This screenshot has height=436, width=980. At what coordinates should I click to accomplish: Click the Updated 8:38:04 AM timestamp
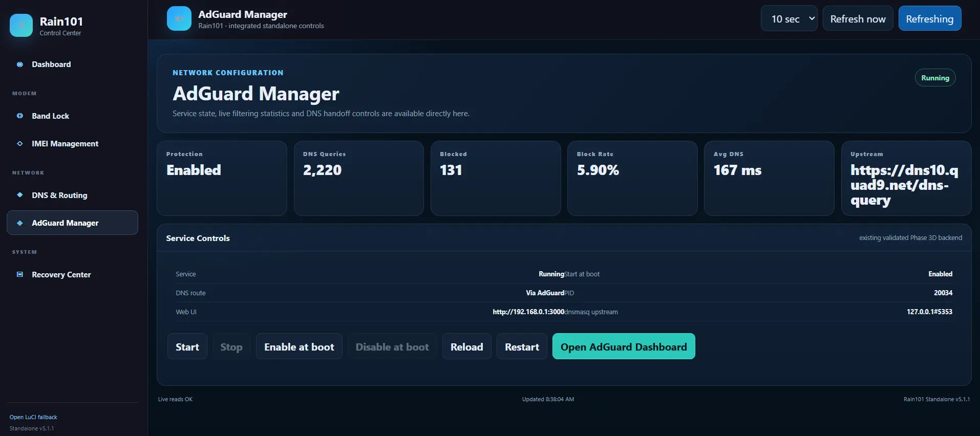(x=548, y=399)
